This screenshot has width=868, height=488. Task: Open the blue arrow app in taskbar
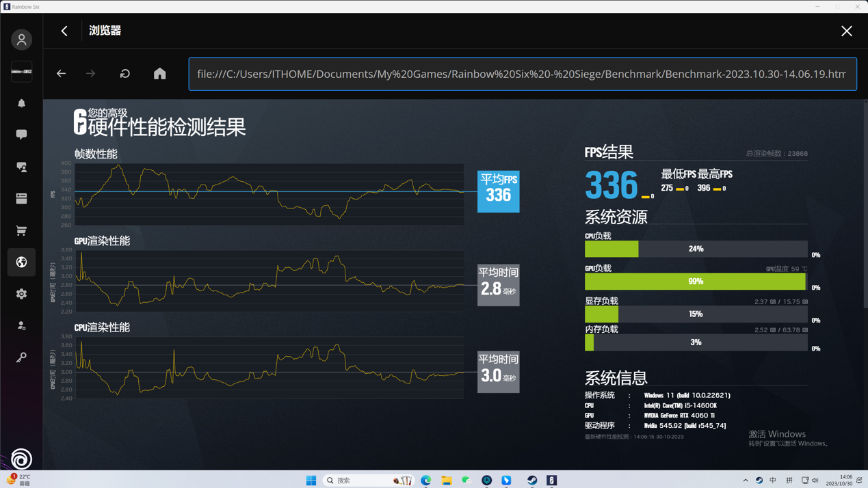point(506,480)
